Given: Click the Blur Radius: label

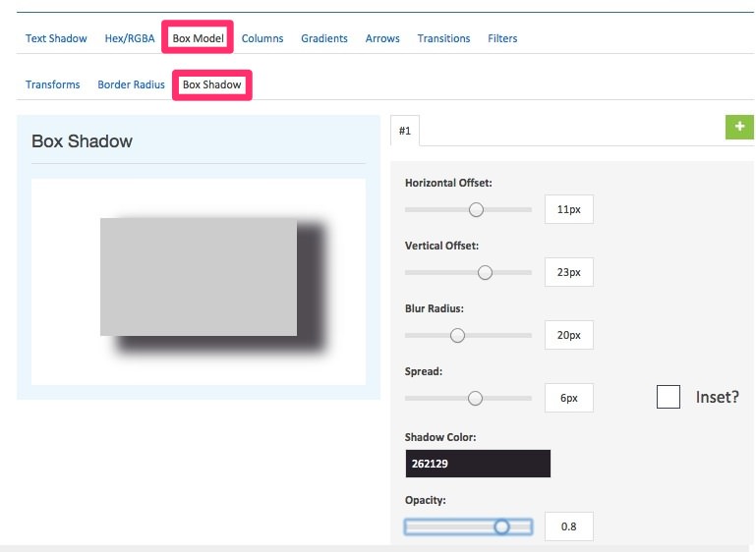Looking at the screenshot, I should tap(434, 308).
